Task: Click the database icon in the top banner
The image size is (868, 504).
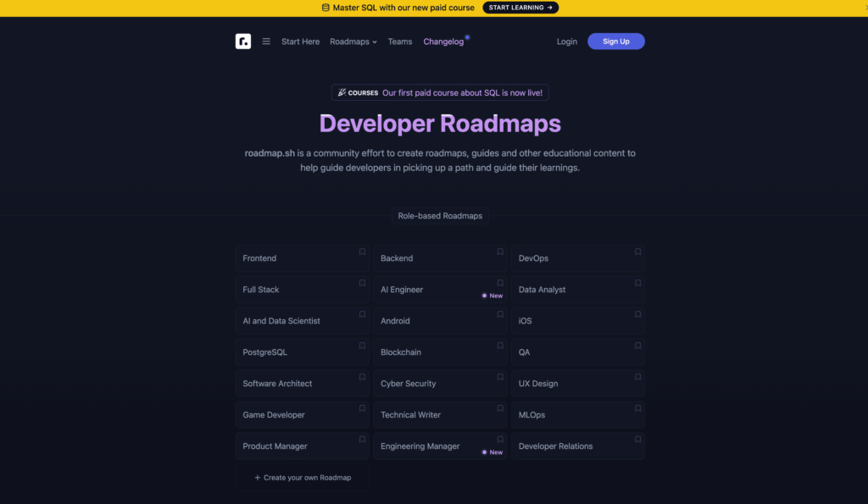Action: coord(325,8)
